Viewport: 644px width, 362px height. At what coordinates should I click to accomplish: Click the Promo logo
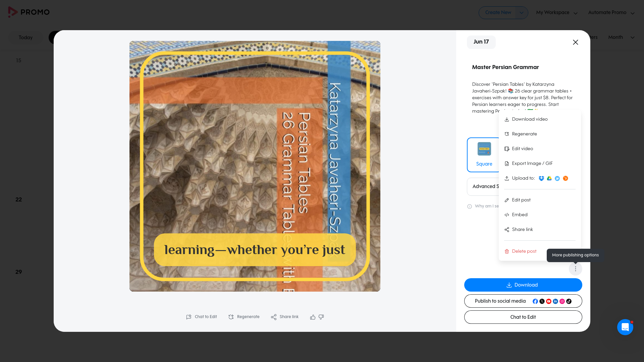pyautogui.click(x=29, y=12)
